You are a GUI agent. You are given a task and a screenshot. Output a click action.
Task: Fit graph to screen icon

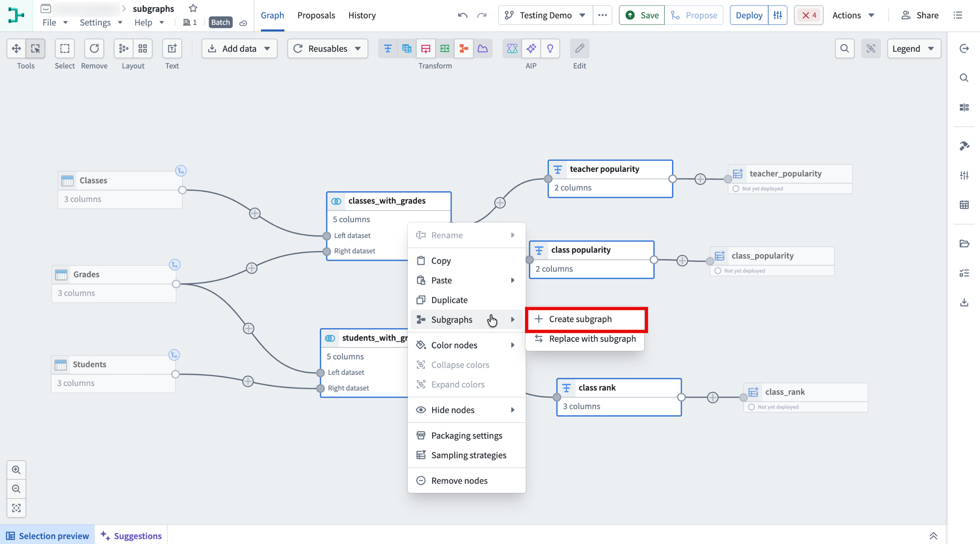click(16, 508)
